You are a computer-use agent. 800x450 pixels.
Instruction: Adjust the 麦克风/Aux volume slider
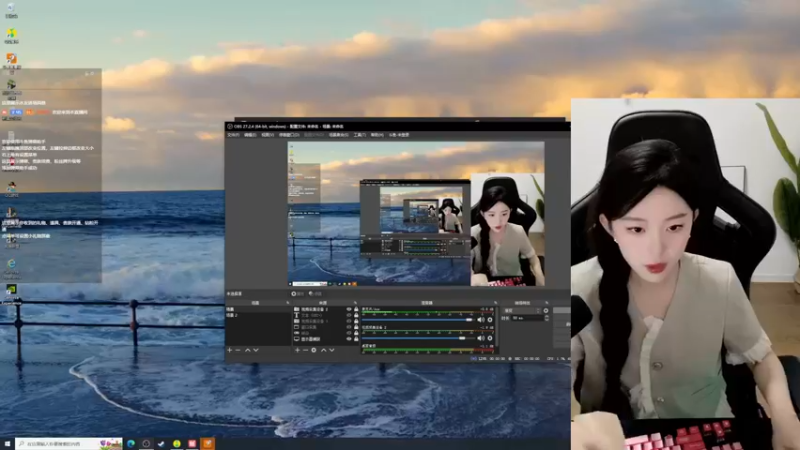(x=418, y=320)
